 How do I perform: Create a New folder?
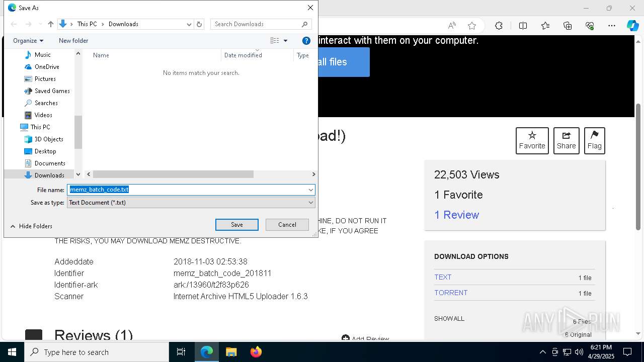click(x=73, y=41)
